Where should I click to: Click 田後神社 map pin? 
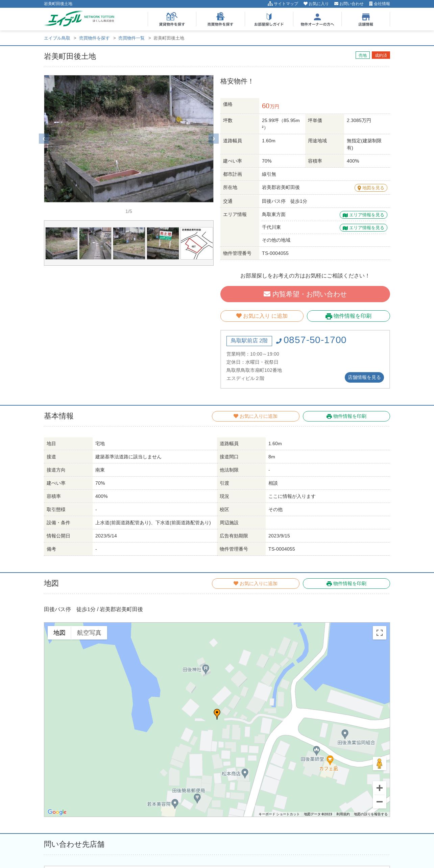point(206,669)
